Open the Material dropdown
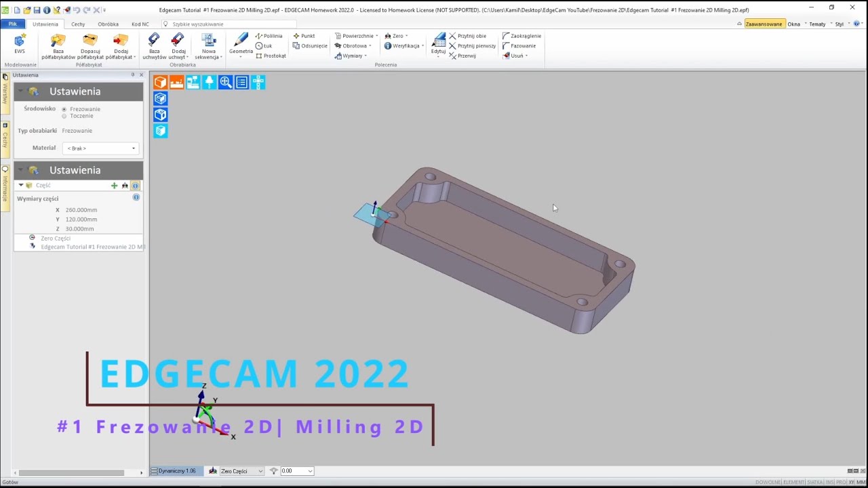This screenshot has height=488, width=868. [x=100, y=148]
